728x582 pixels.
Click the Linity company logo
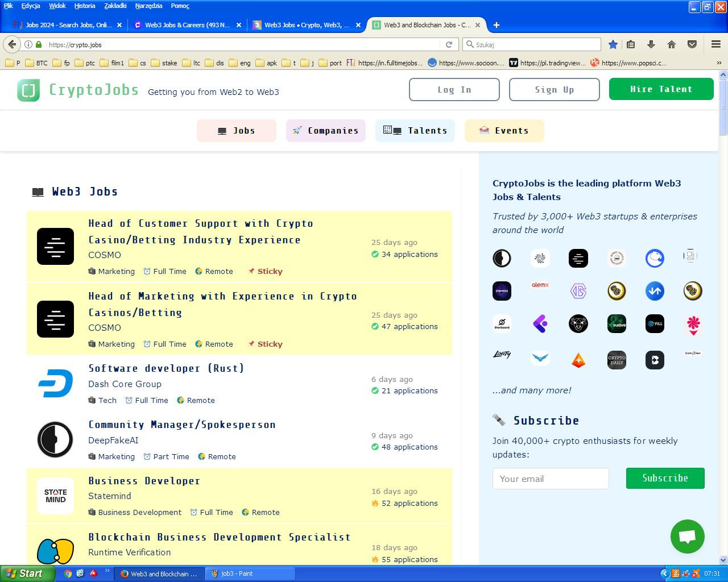click(502, 354)
